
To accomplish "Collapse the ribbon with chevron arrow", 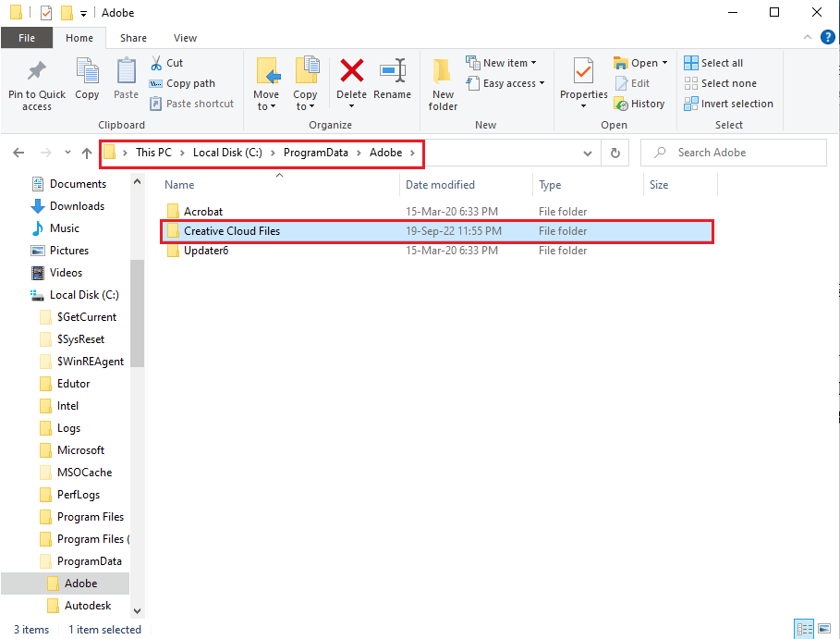I will (x=808, y=37).
